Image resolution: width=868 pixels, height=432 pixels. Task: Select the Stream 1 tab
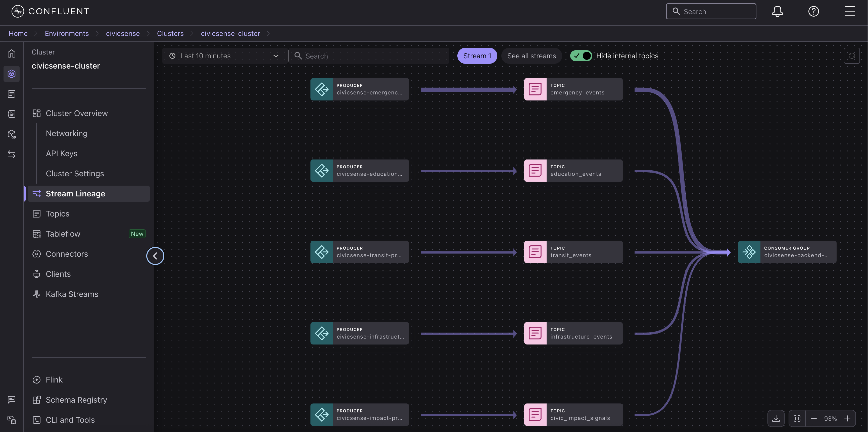pos(477,56)
